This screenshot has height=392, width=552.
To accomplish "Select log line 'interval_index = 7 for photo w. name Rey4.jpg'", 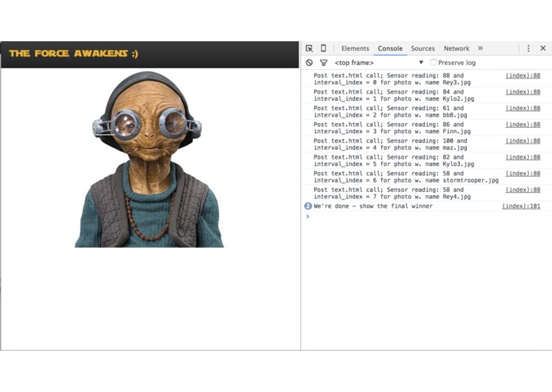I will [392, 197].
